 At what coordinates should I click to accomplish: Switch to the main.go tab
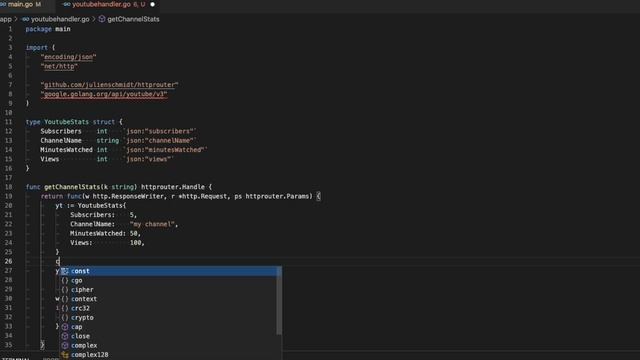pyautogui.click(x=20, y=4)
